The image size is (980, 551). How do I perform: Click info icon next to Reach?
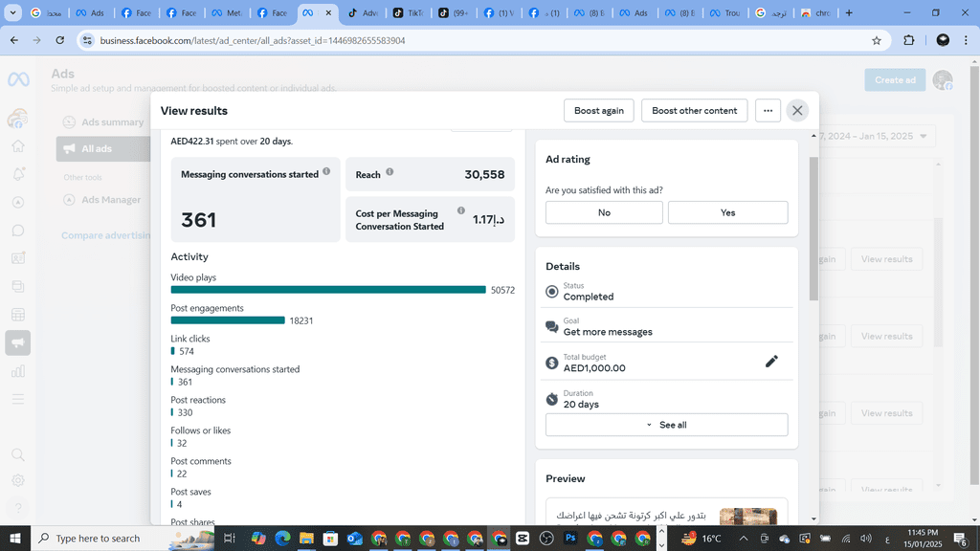pyautogui.click(x=390, y=173)
